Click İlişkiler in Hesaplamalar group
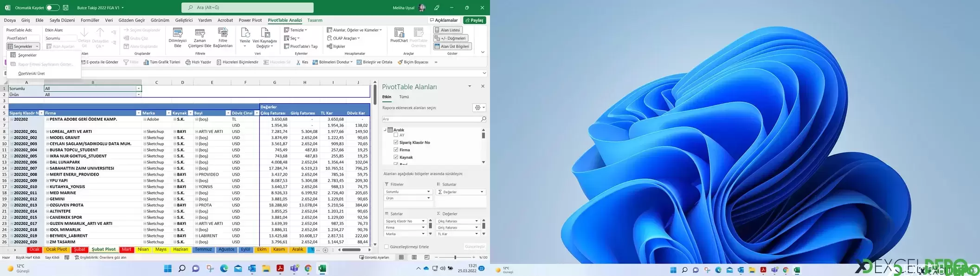This screenshot has width=980, height=276. pos(336,46)
